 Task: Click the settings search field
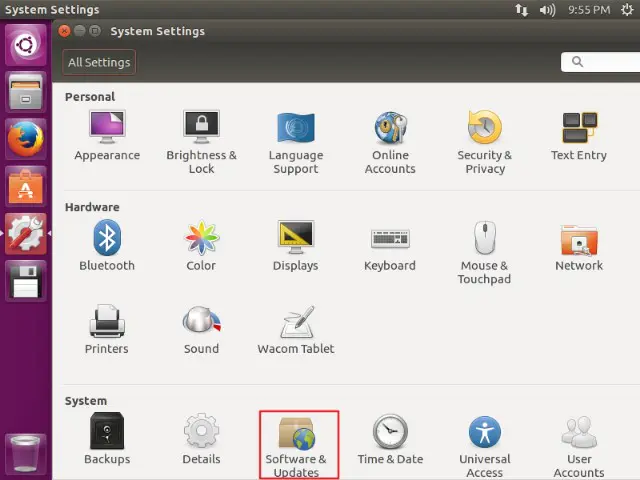tap(600, 63)
